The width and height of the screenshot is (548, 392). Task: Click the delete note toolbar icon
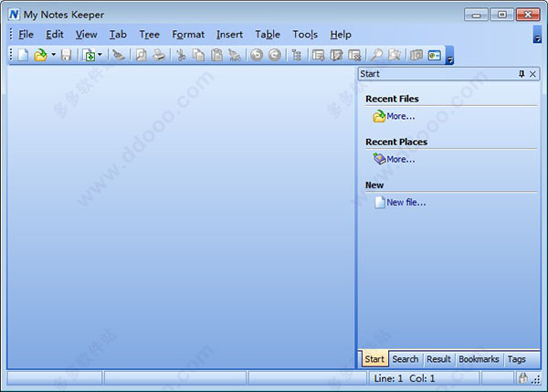click(354, 55)
